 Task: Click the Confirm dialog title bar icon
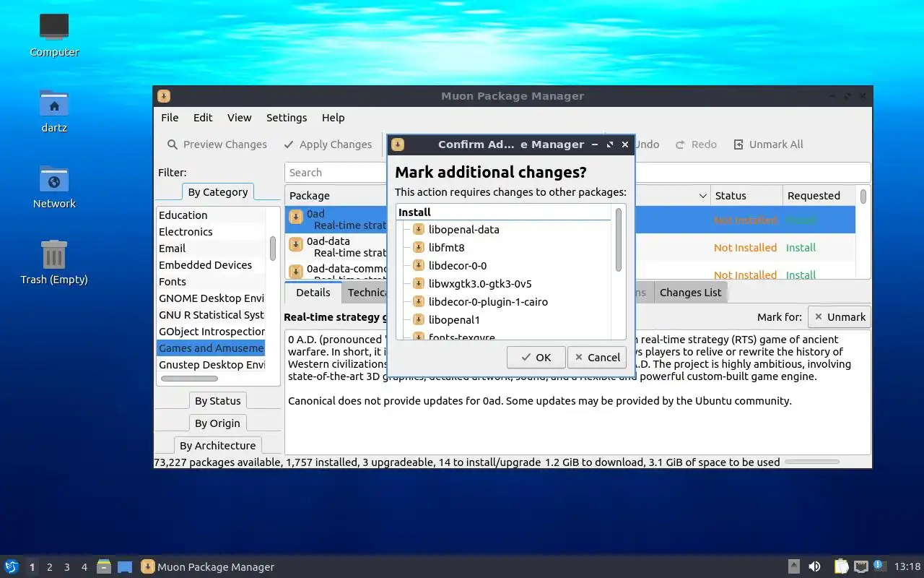point(397,144)
